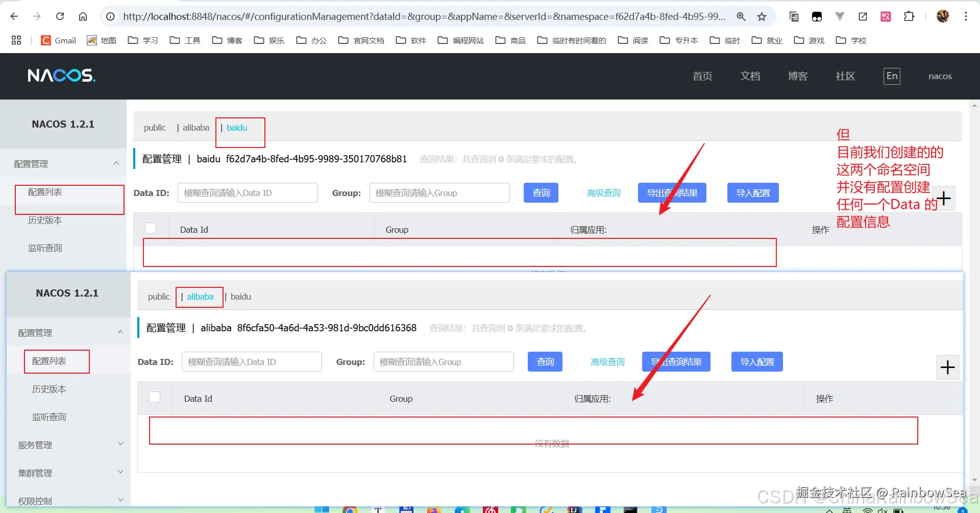
Task: Focus the Group search field in the baidu view
Action: point(439,193)
